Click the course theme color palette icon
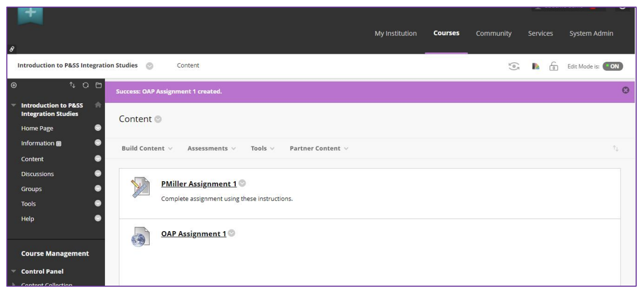The image size is (644, 295). (536, 66)
